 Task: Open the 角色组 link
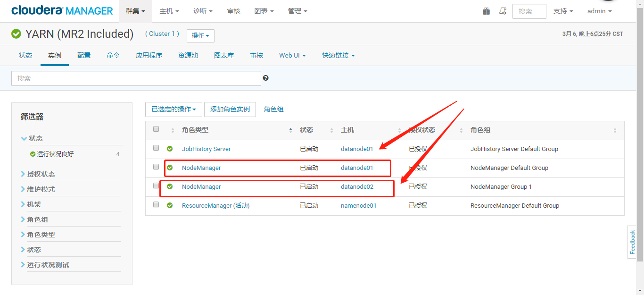pyautogui.click(x=274, y=109)
